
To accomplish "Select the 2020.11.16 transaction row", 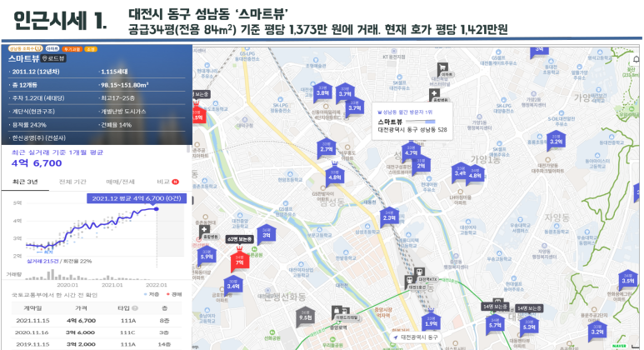I will [x=96, y=332].
